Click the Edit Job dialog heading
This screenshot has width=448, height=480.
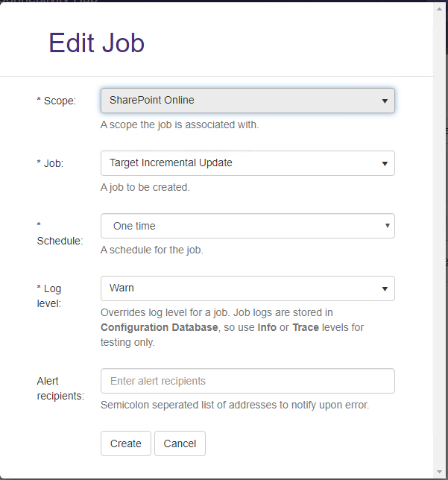(96, 43)
